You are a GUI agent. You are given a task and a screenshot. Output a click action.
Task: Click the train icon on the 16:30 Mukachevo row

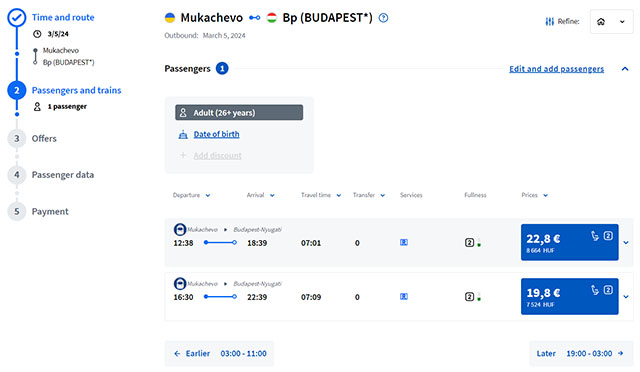click(x=180, y=283)
